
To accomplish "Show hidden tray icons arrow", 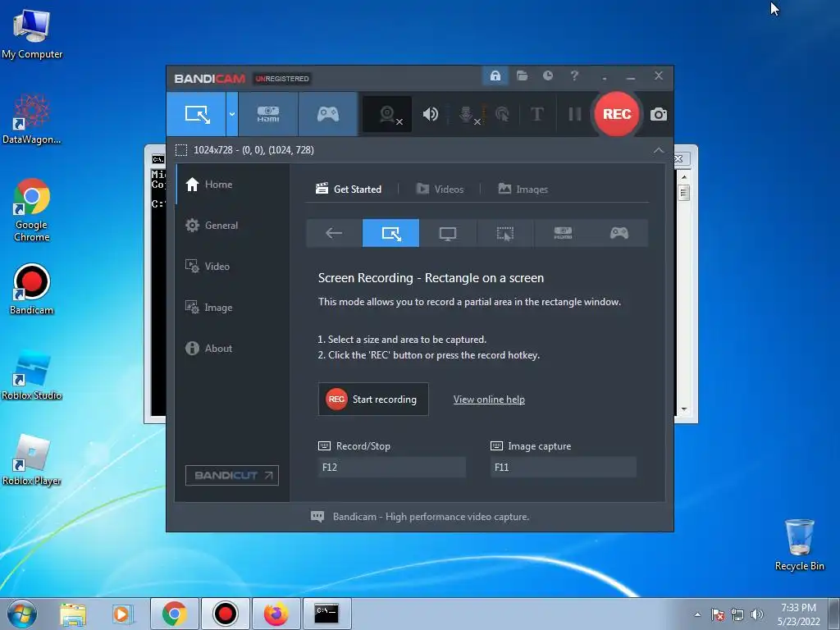I will [x=697, y=614].
